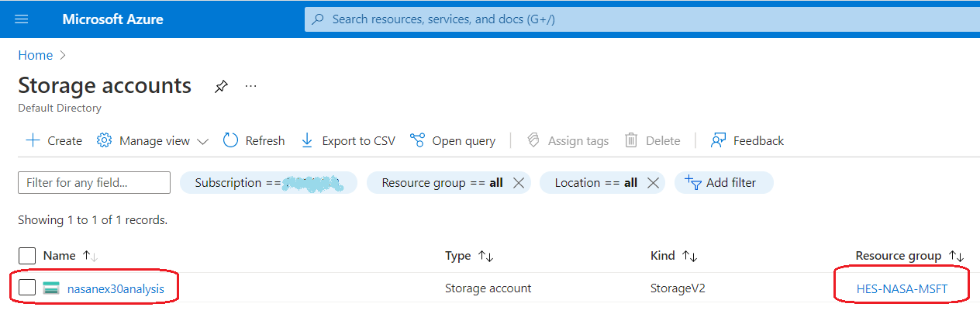Select the nasanex30analysis row checkbox
Screen dimensions: 980x314
pos(27,288)
